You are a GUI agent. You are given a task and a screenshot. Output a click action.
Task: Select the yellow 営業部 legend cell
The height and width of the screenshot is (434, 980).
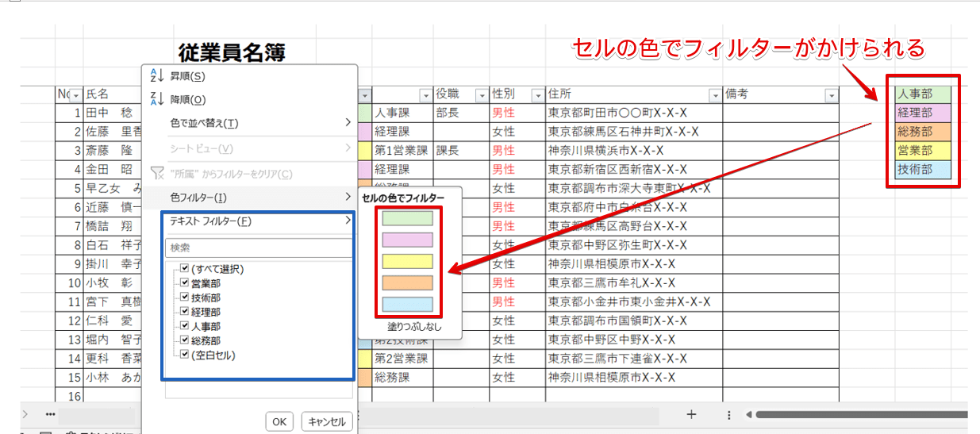click(923, 151)
